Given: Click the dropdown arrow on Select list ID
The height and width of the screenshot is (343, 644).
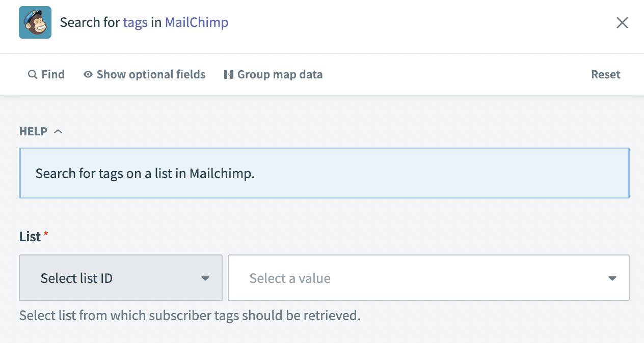Looking at the screenshot, I should (x=205, y=278).
